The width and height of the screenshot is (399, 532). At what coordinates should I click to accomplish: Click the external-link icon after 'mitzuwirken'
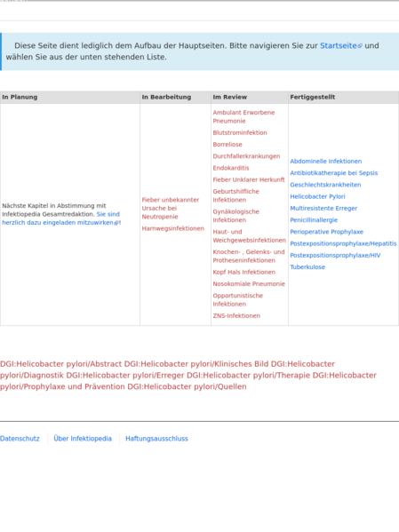coord(116,223)
